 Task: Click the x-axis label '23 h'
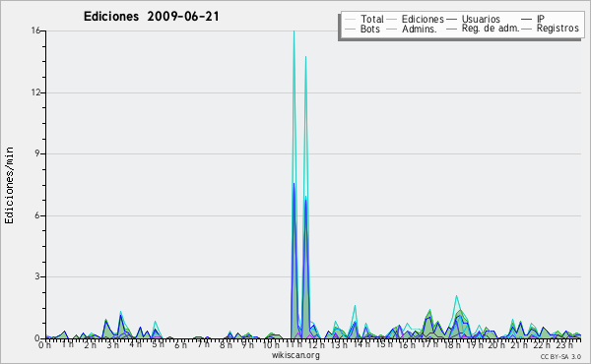click(565, 344)
